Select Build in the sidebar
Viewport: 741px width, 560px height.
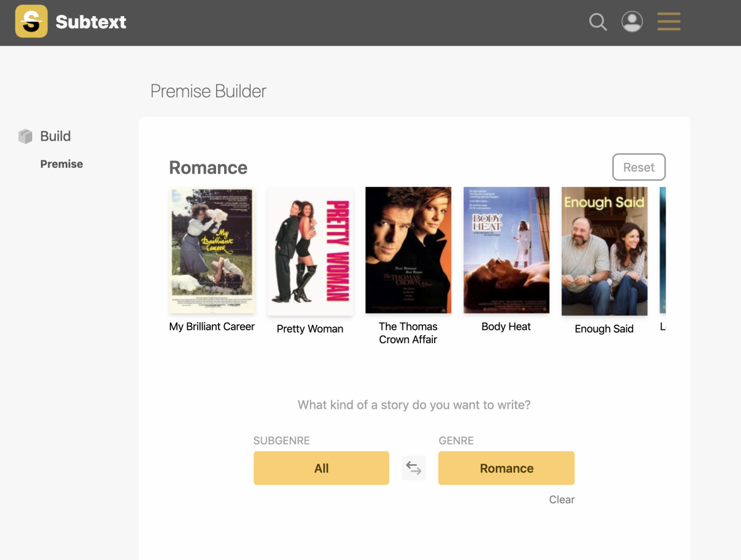pos(56,136)
